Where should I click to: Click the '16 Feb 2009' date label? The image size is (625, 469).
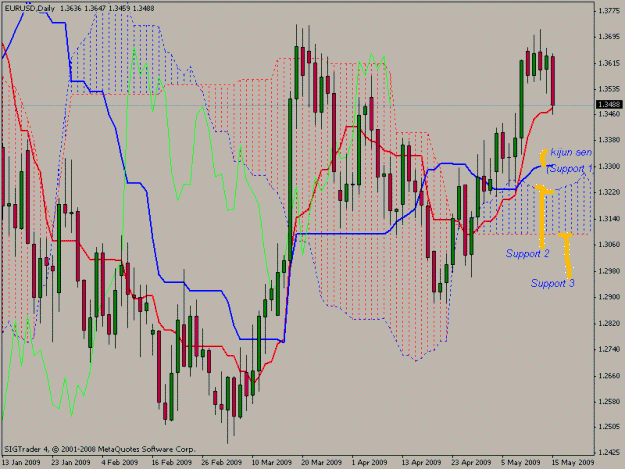pyautogui.click(x=172, y=462)
